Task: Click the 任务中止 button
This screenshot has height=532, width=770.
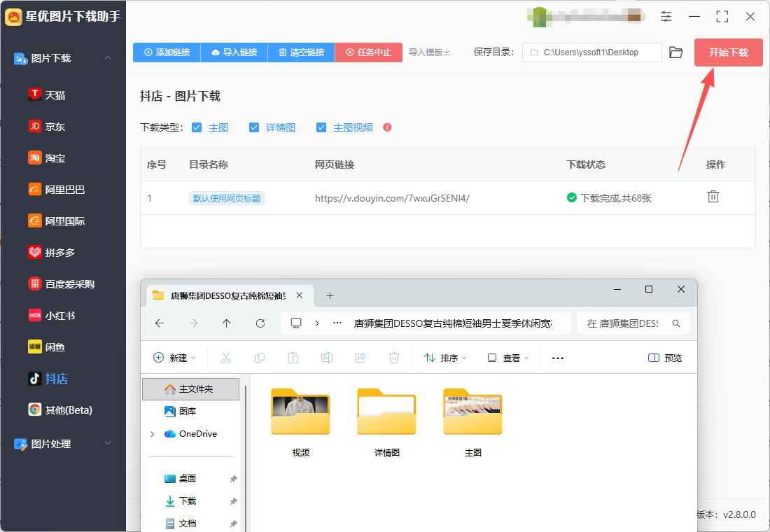Action: 369,52
